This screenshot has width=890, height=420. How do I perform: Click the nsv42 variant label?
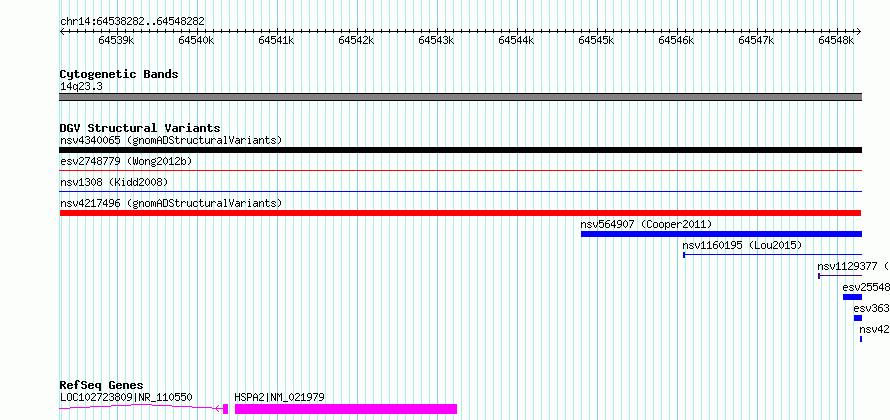[874, 329]
